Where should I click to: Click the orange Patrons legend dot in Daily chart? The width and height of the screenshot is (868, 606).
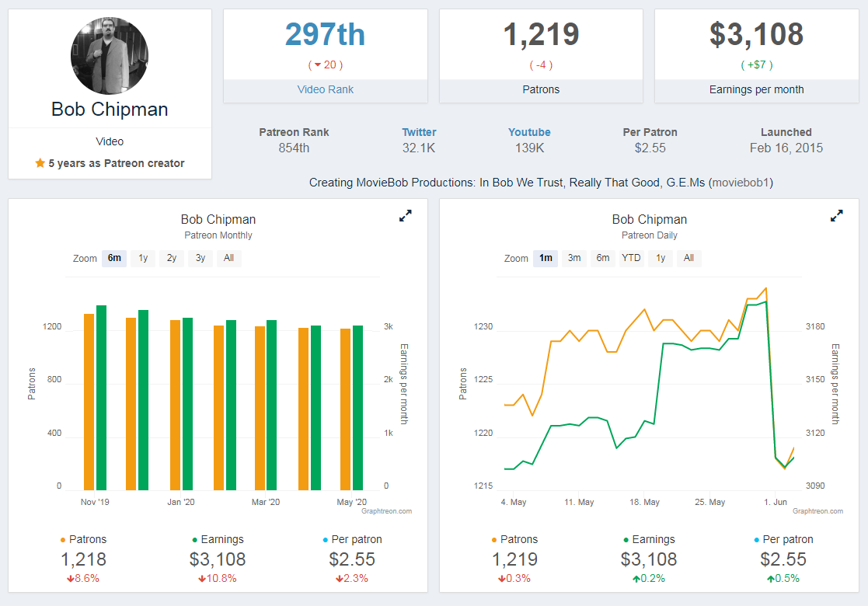point(493,540)
